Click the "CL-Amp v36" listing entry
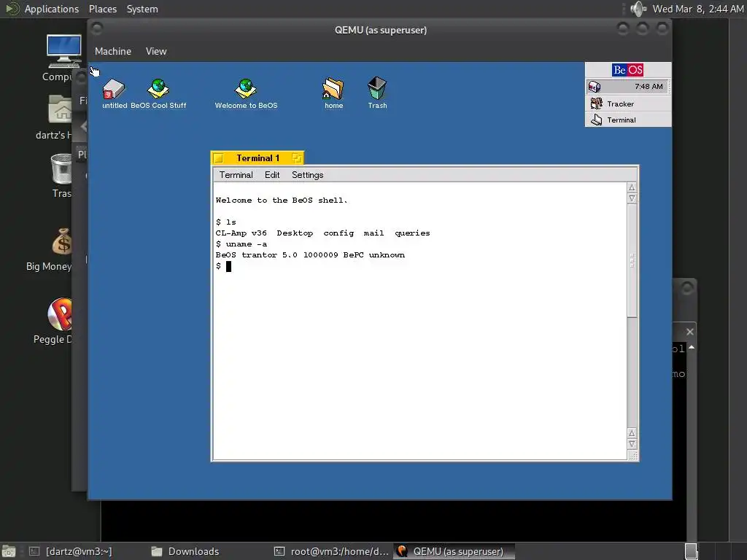This screenshot has width=747, height=560. (x=241, y=233)
